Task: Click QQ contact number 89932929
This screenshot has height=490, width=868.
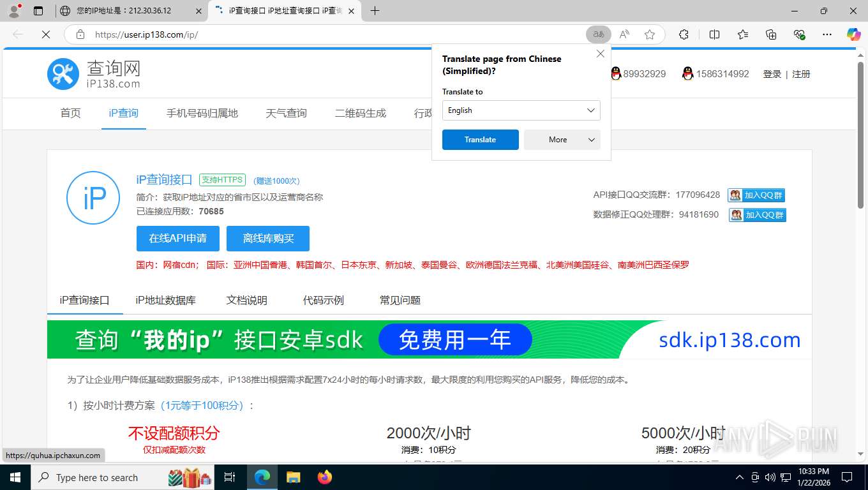Action: 638,74
